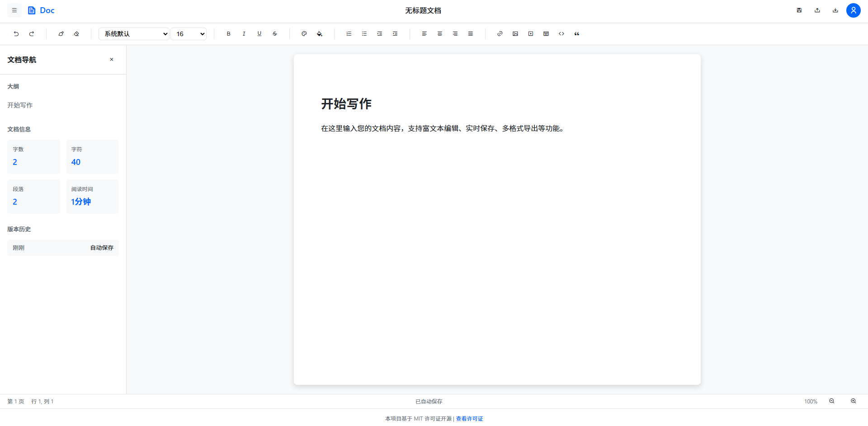
Task: Open the font size dropdown
Action: click(189, 33)
